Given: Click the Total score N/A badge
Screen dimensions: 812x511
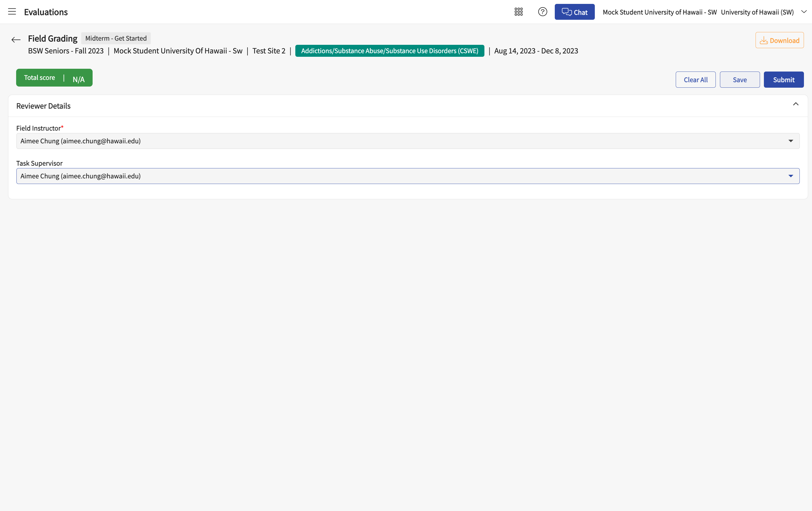Looking at the screenshot, I should 54,78.
